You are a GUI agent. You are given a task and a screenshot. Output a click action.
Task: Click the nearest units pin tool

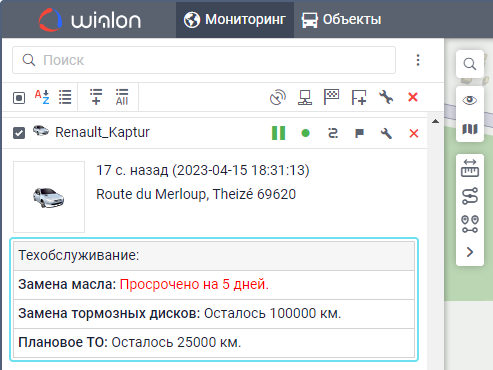[470, 224]
